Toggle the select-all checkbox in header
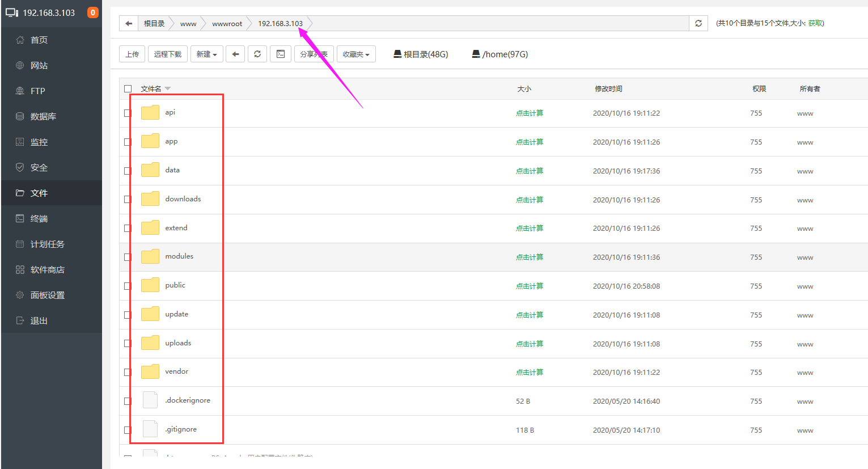Viewport: 868px width, 469px height. coord(128,88)
